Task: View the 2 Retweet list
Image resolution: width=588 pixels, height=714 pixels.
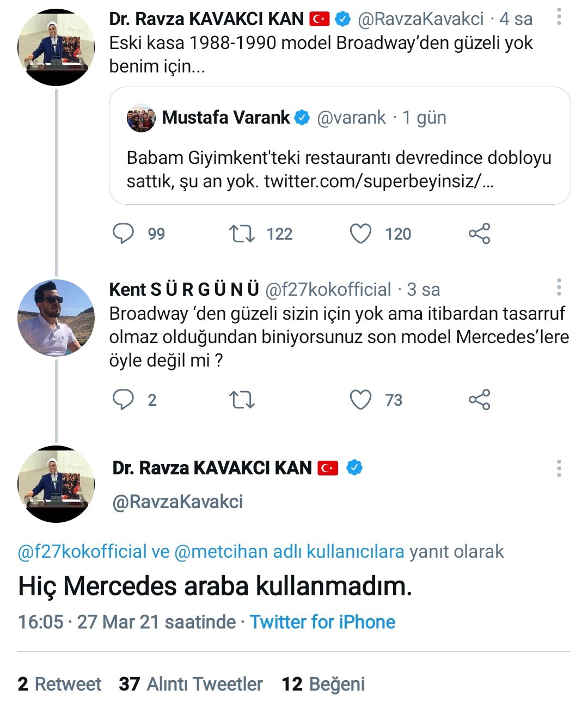Action: pyautogui.click(x=59, y=684)
